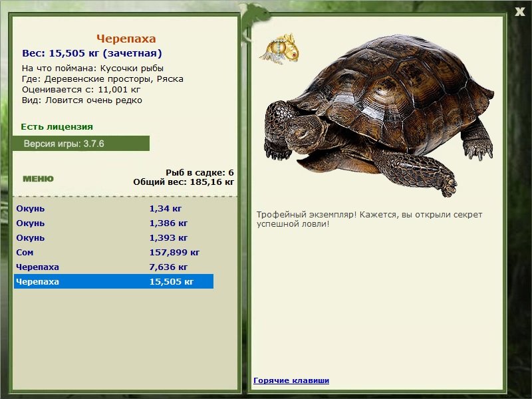The width and height of the screenshot is (532, 399).
Task: Select the Окунь 1,393 кг row
Action: [x=114, y=237]
